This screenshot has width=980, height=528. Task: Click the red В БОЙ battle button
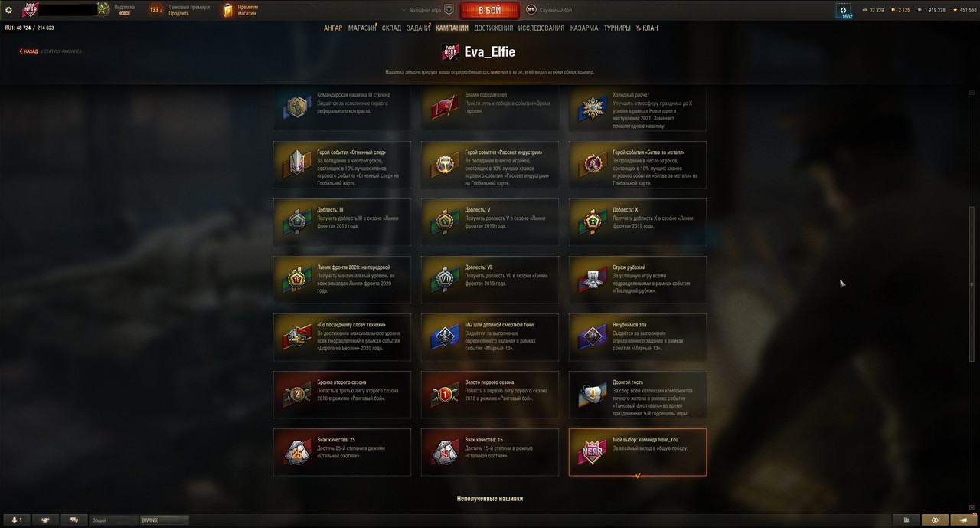pos(490,10)
